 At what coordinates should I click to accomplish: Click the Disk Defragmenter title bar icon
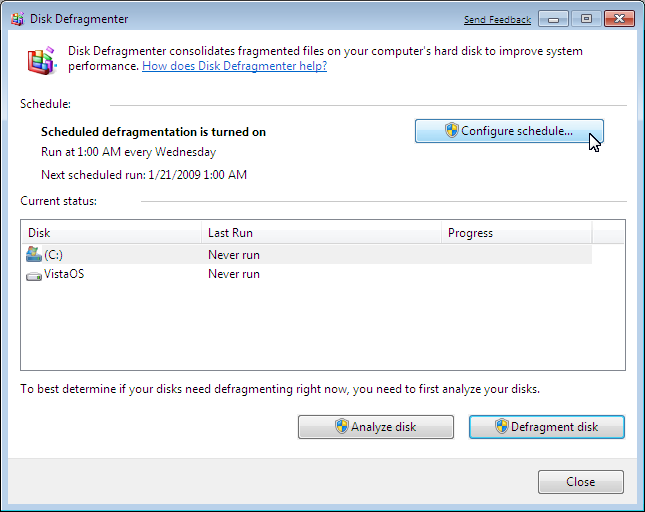17,19
